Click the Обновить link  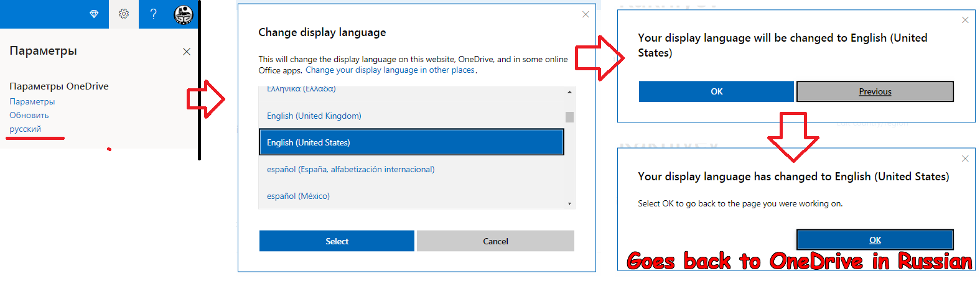coord(29,115)
